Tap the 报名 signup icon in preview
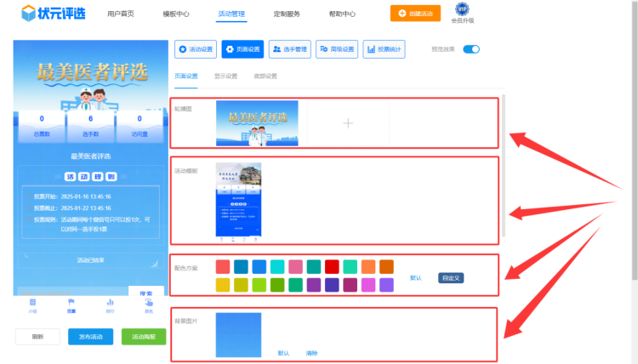The image size is (638, 364). [x=149, y=304]
